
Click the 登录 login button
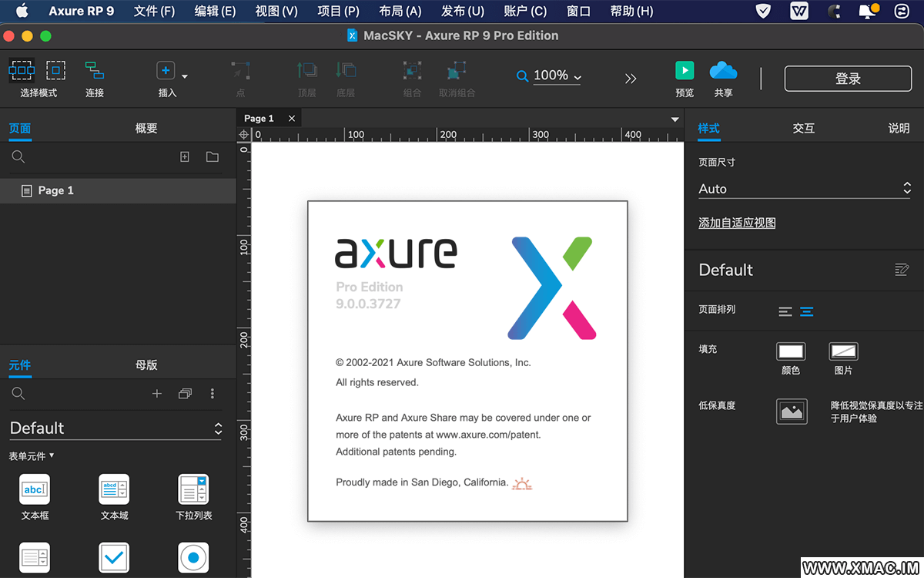pyautogui.click(x=848, y=79)
